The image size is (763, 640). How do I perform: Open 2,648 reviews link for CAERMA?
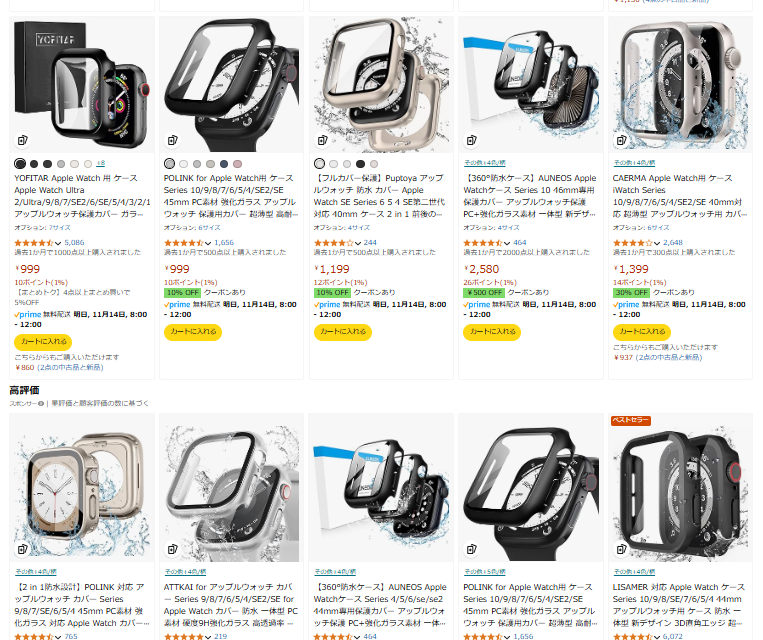click(x=672, y=242)
